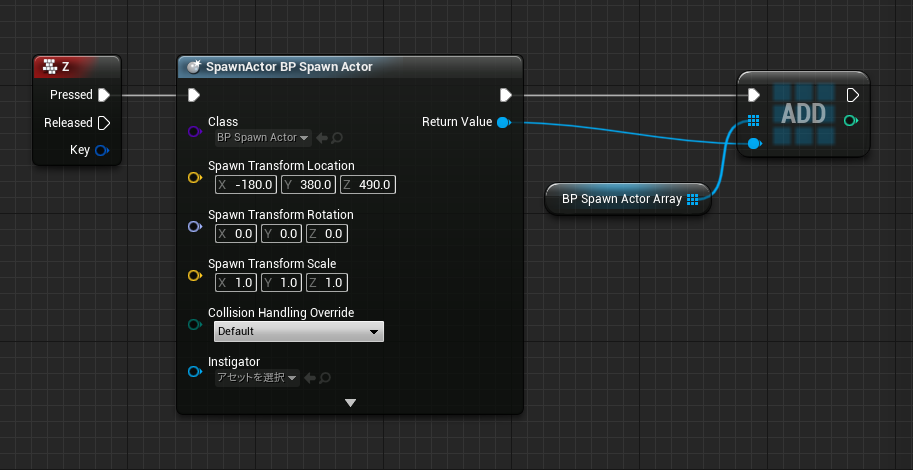Open the Instigator アセットを選択 dropdown
This screenshot has width=913, height=470.
coord(257,378)
